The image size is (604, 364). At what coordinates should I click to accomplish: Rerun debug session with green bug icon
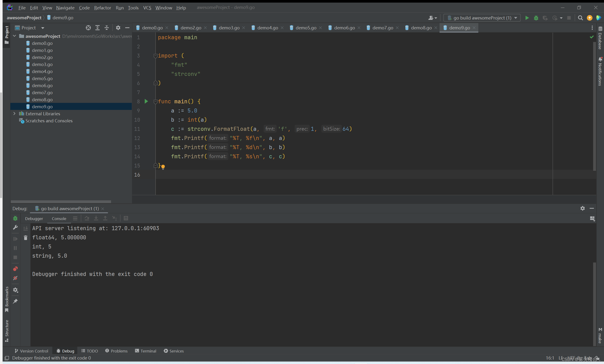(15, 218)
